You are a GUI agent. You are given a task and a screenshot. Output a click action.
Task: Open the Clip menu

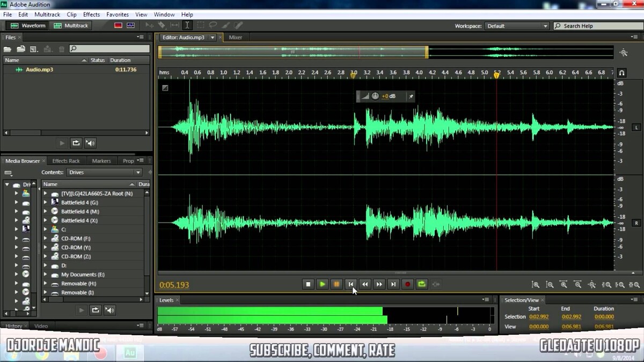tap(72, 14)
